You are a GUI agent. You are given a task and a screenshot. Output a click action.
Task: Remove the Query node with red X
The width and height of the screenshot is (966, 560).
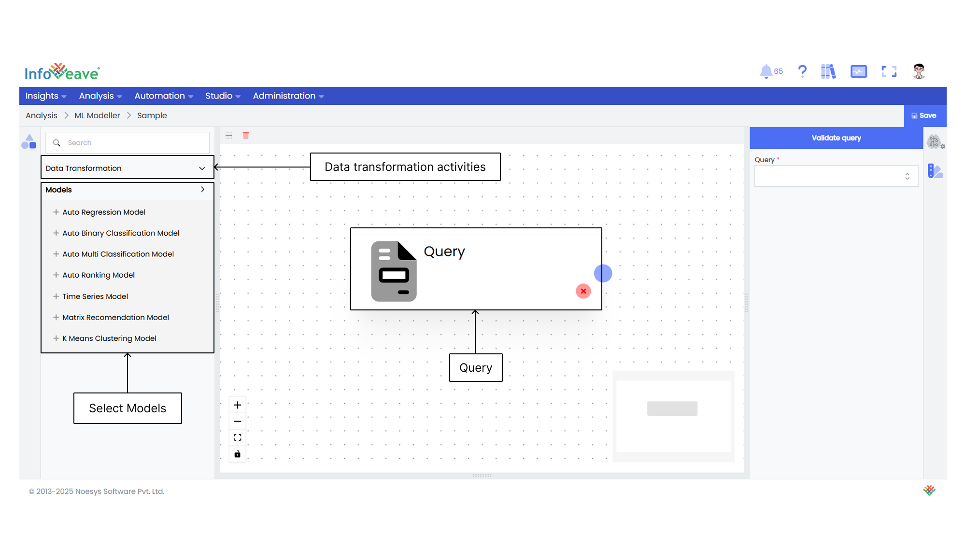coord(583,291)
